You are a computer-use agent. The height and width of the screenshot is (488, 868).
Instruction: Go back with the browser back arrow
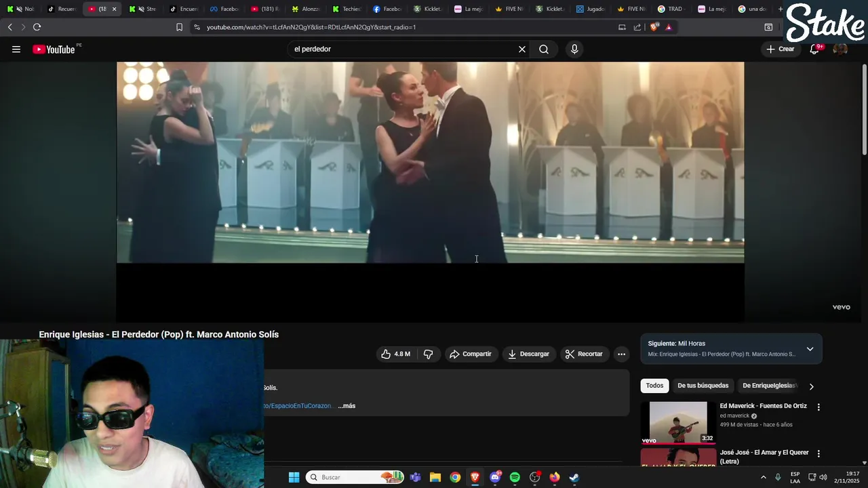(x=9, y=27)
